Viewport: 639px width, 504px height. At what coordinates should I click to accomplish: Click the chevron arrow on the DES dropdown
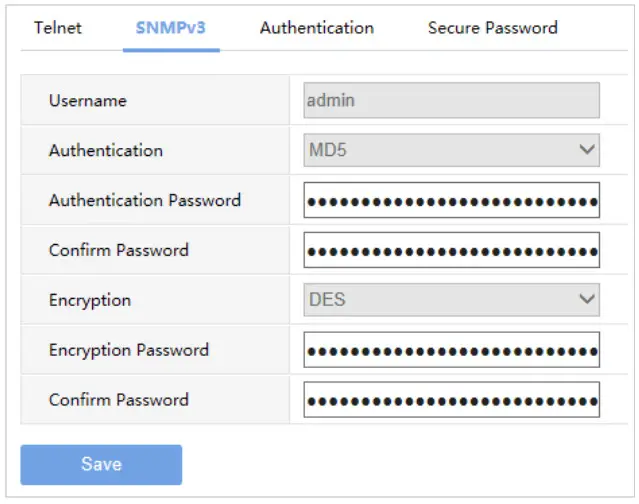586,300
